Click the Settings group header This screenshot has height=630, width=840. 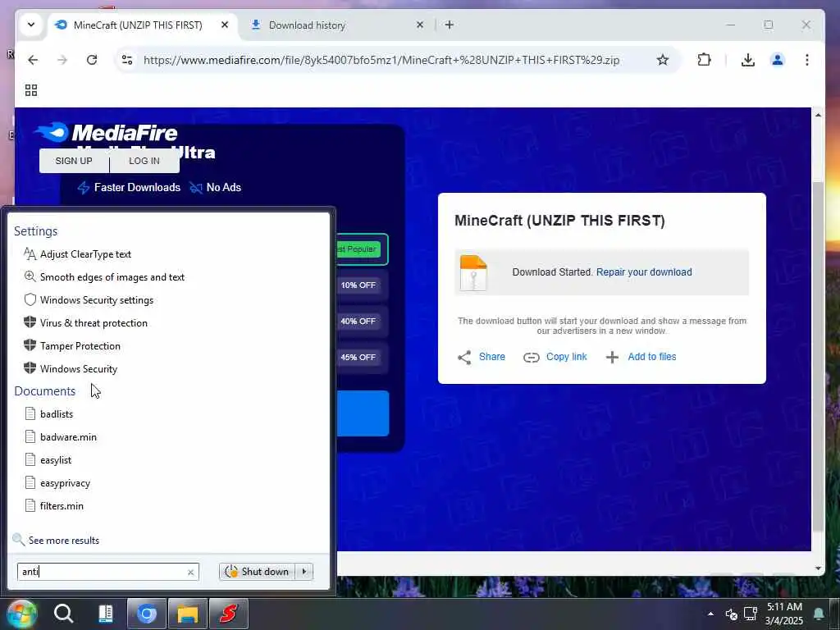tap(35, 231)
